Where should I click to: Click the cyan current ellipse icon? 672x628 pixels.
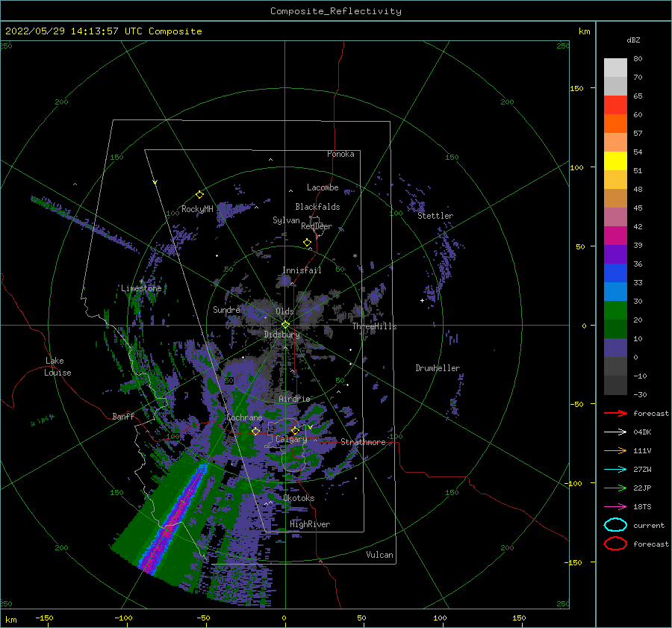coord(615,525)
